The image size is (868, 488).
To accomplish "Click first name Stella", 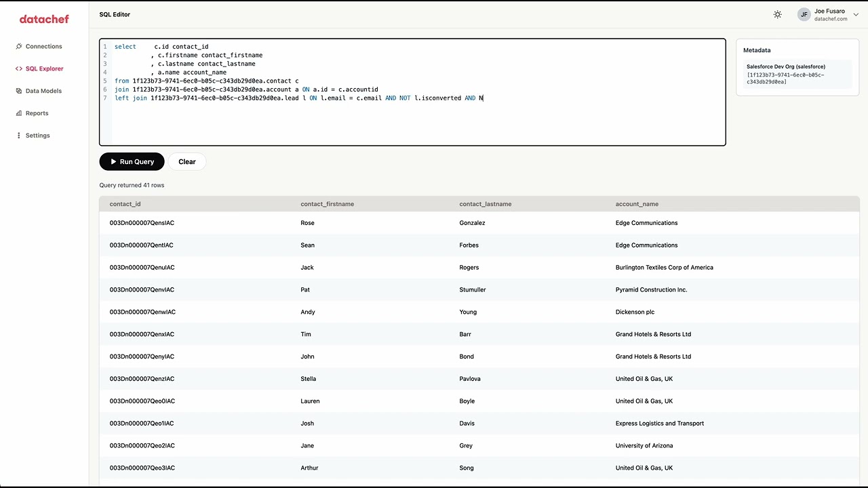I will coord(309,379).
